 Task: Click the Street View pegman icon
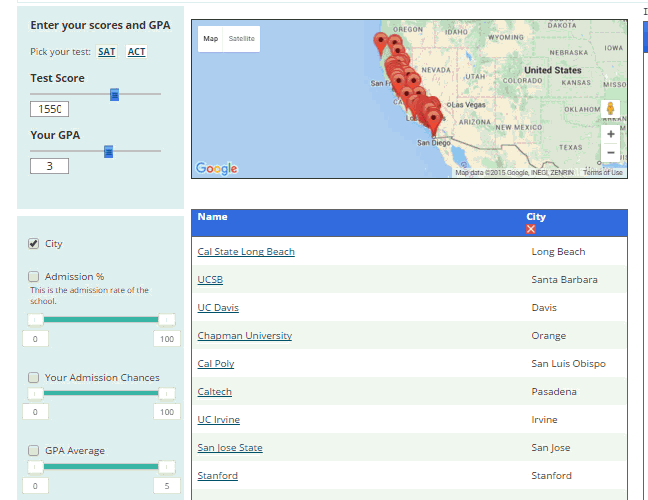610,109
